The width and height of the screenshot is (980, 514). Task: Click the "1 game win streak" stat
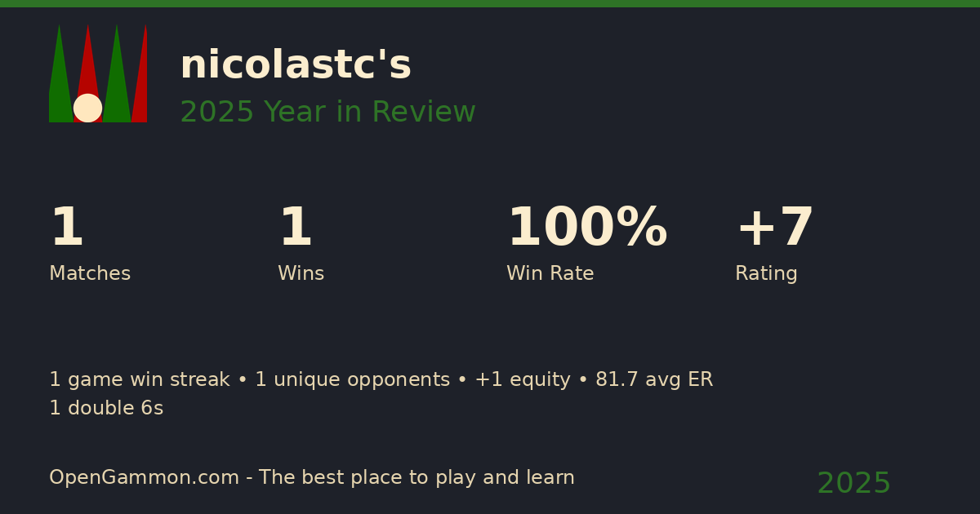(x=140, y=380)
